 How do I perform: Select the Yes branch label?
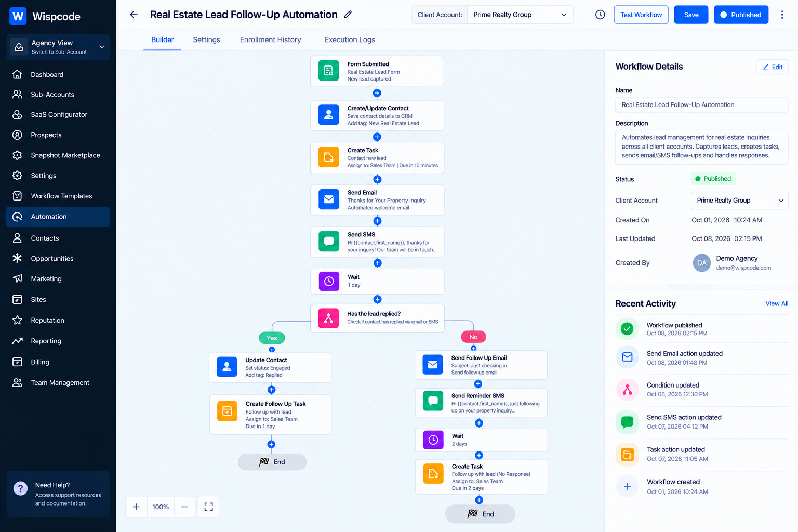272,338
